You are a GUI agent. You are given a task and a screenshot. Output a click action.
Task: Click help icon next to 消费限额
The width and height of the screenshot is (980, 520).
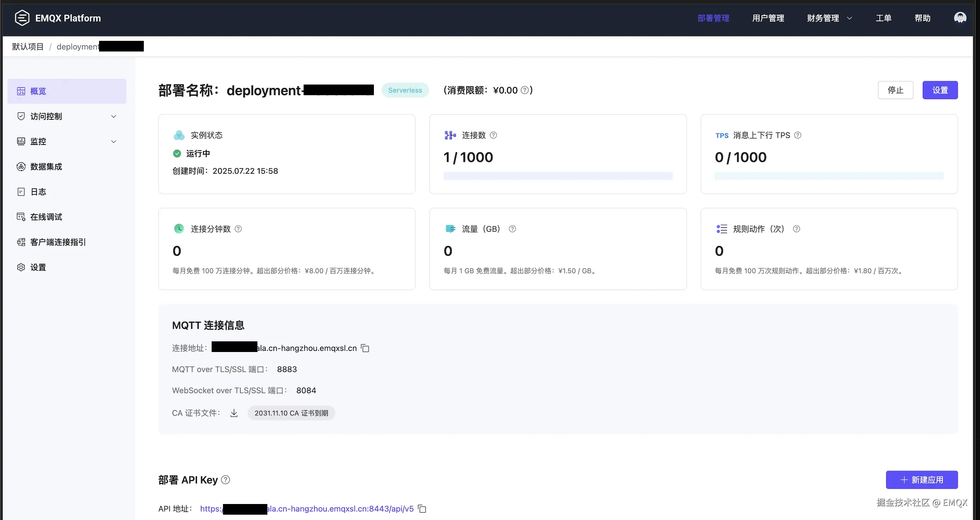525,90
